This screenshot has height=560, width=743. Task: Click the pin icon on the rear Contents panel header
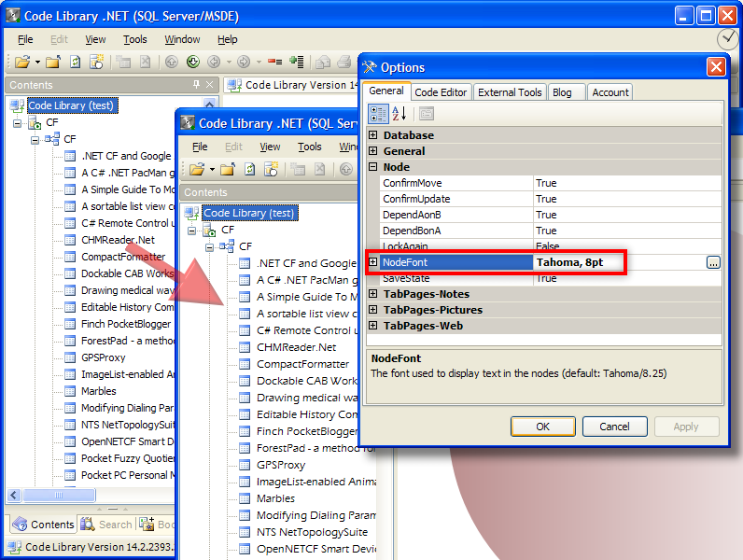click(x=197, y=84)
